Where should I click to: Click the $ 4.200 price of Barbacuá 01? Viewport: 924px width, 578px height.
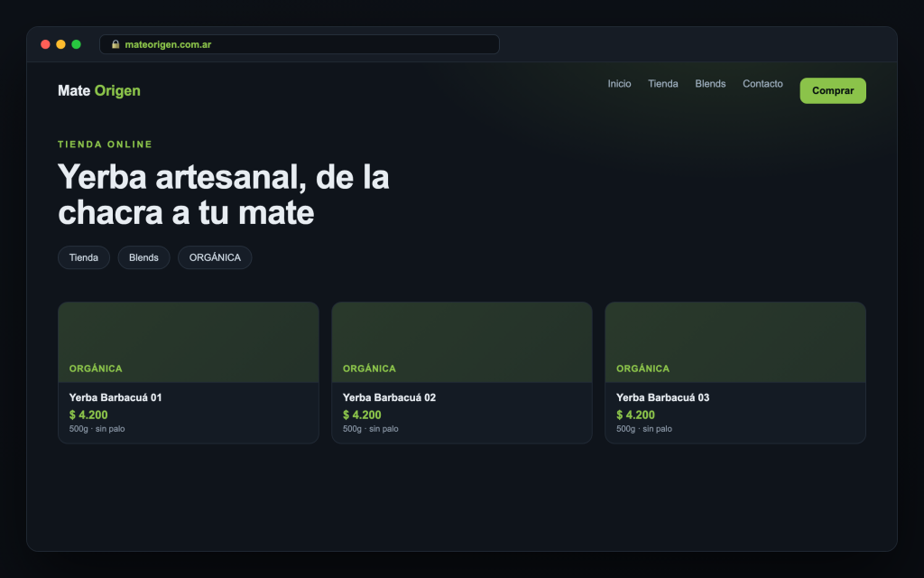(x=88, y=415)
